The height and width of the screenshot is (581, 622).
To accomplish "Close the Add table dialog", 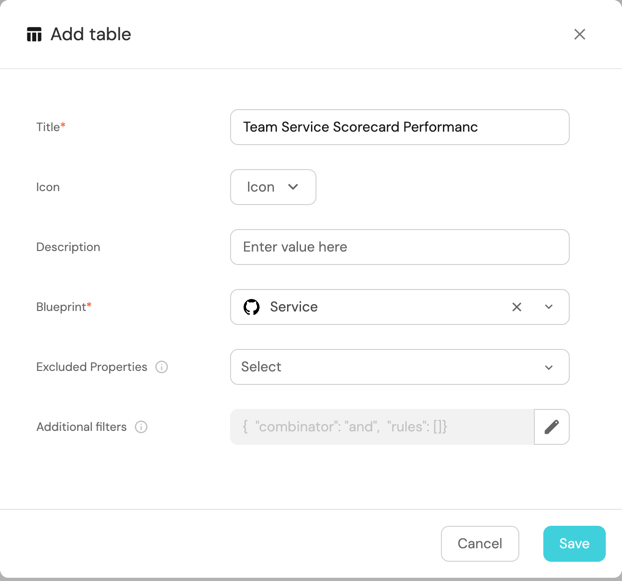I will click(579, 34).
